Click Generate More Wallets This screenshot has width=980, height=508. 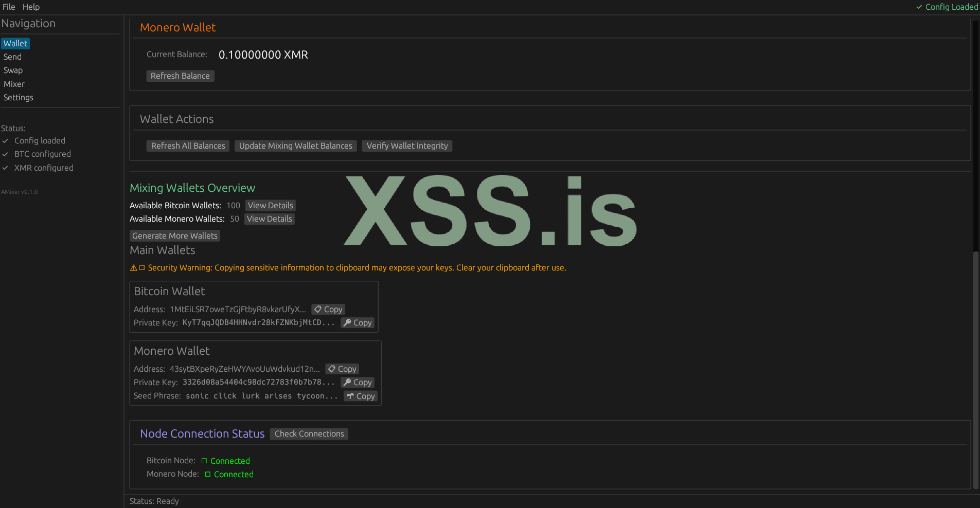pos(174,235)
